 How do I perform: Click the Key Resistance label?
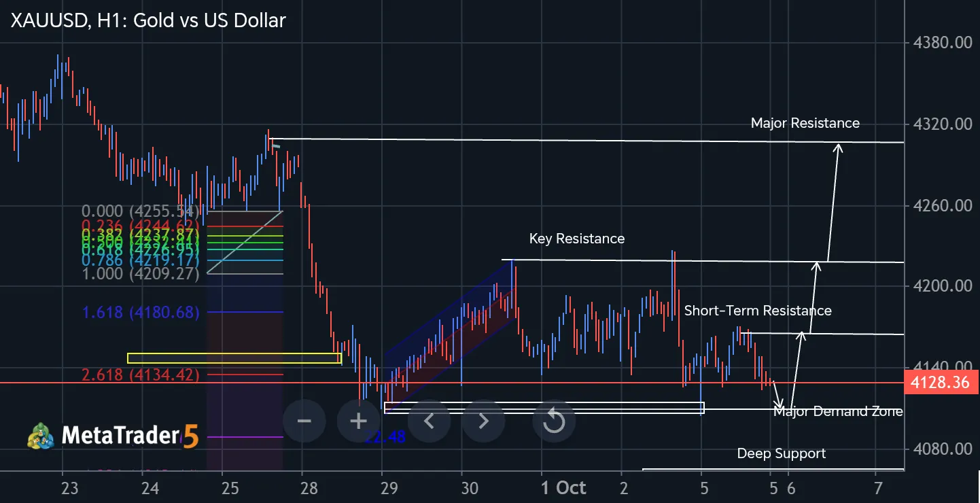577,239
